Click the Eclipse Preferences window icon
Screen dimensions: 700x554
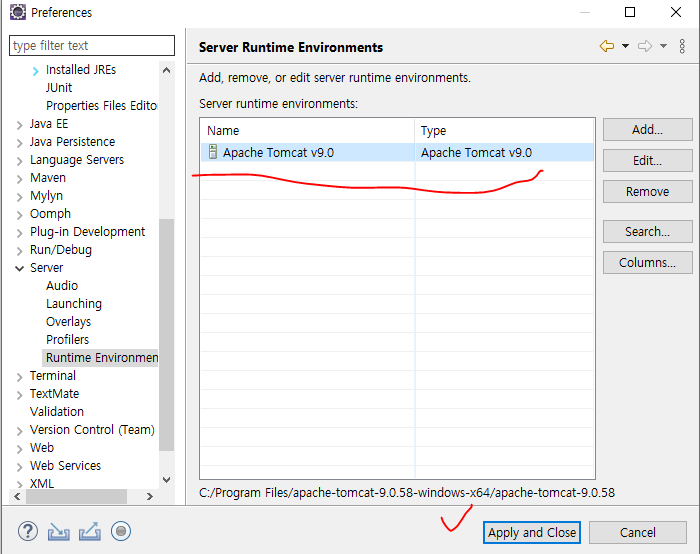point(18,12)
